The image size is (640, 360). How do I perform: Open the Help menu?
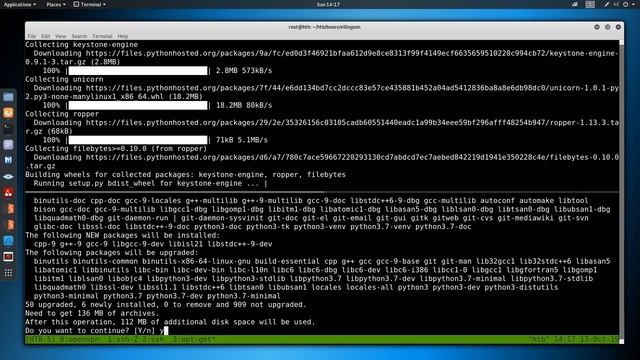tap(122, 36)
